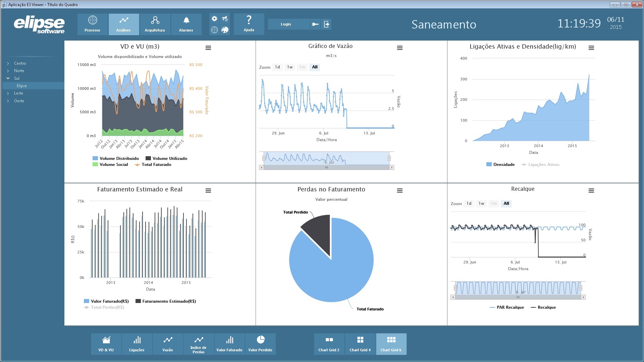Open the Arquitetura section
Screen dimensions: 644x362
155,24
